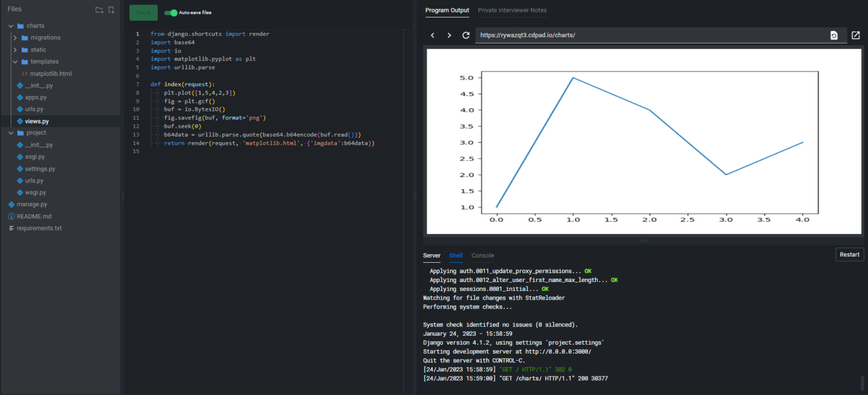The image size is (868, 395).
Task: Expand the migrations folder
Action: click(x=16, y=37)
